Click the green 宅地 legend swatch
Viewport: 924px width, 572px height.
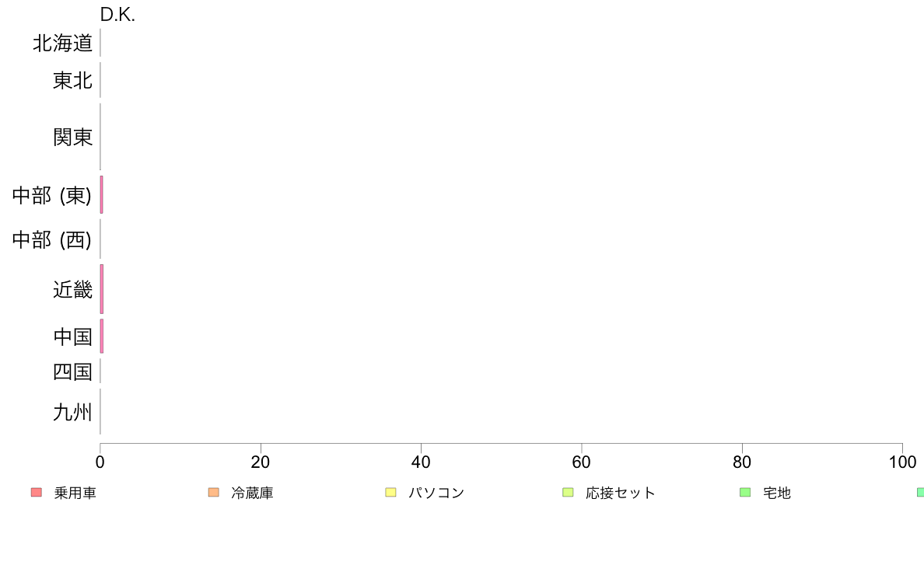pyautogui.click(x=745, y=493)
